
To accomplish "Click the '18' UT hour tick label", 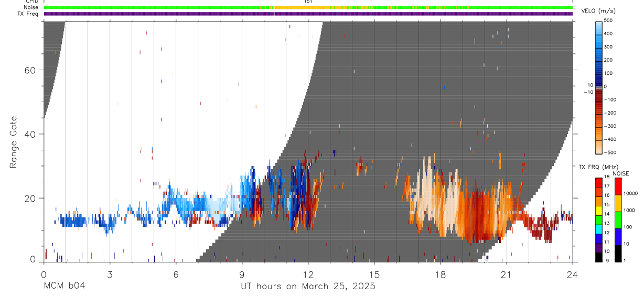I will click(441, 274).
